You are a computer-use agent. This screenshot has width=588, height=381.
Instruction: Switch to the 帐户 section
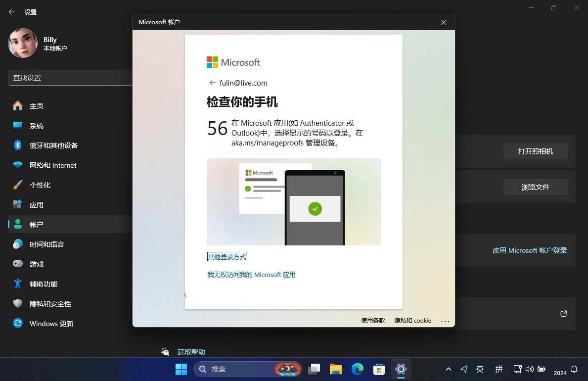click(37, 224)
